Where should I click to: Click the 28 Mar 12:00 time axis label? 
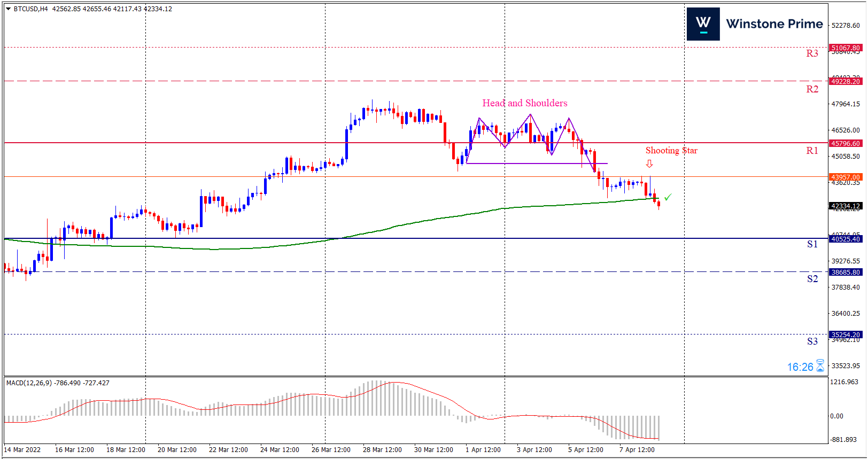point(382,450)
